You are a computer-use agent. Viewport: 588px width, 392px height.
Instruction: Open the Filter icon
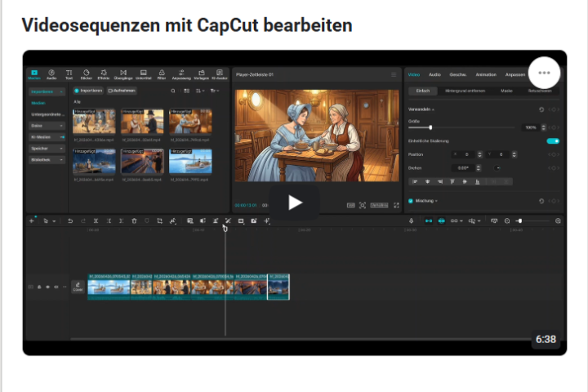click(162, 74)
